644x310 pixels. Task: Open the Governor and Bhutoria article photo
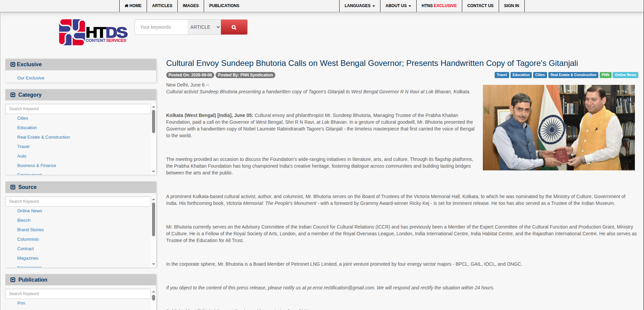point(559,127)
